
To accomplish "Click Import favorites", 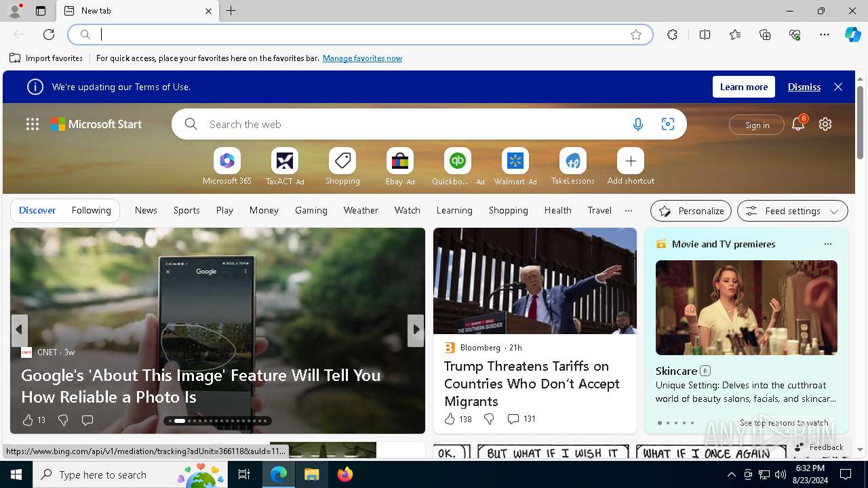I will coord(46,58).
